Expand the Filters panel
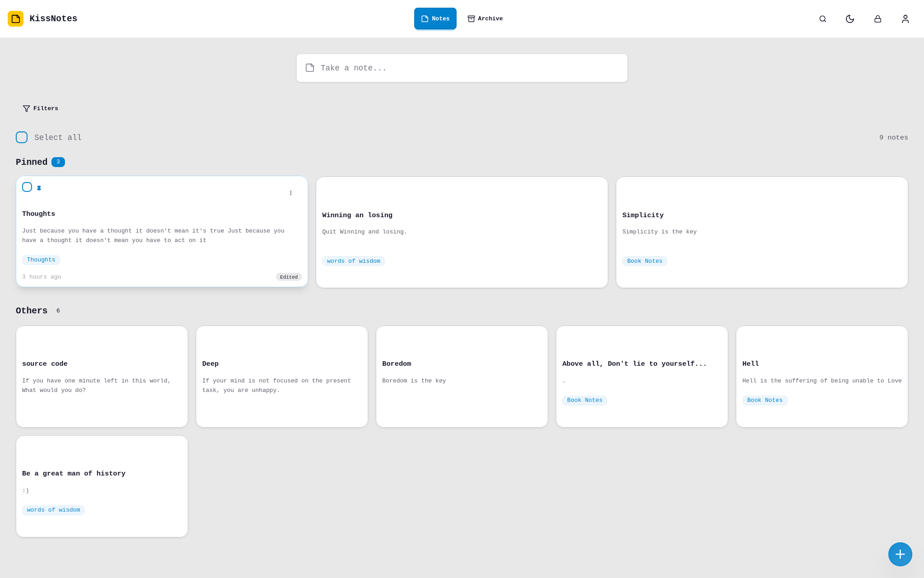The image size is (924, 578). 40,108
